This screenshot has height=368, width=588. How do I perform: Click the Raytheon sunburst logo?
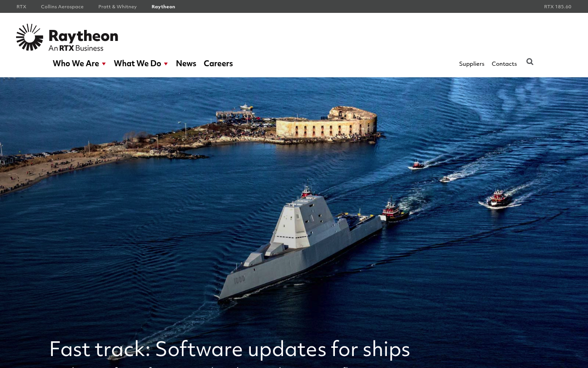(30, 37)
